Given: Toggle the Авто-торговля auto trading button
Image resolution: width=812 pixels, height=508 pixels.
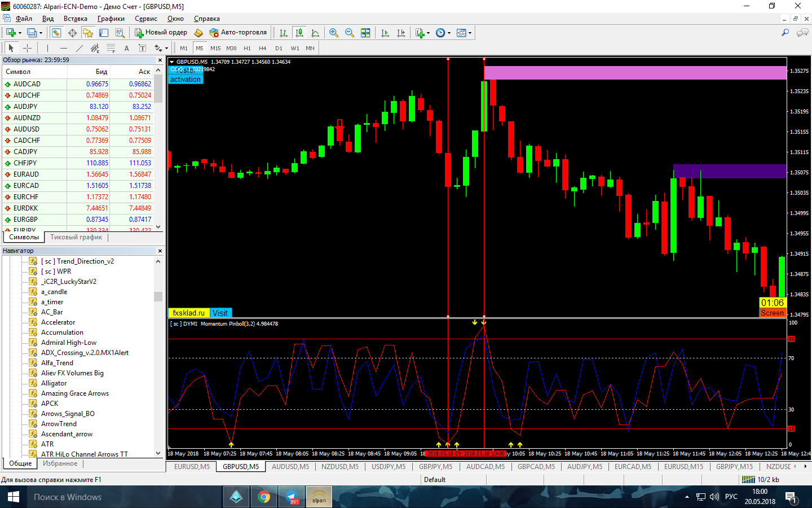Looking at the screenshot, I should [x=238, y=33].
